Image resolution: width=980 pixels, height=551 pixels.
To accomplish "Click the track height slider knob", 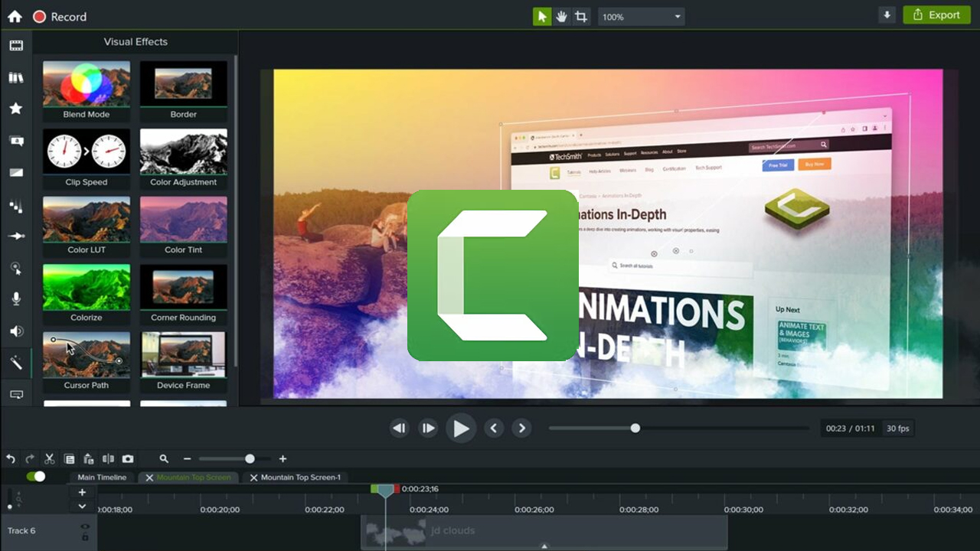I will 9,507.
